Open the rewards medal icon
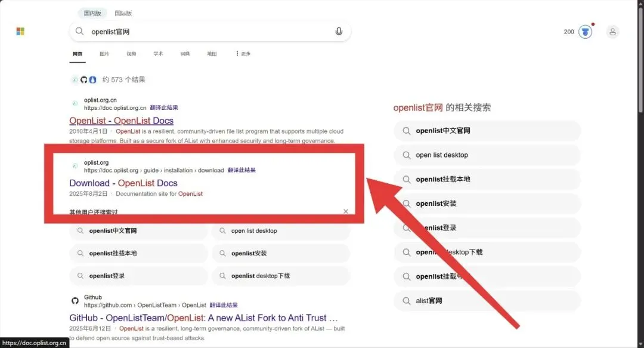 pyautogui.click(x=586, y=32)
